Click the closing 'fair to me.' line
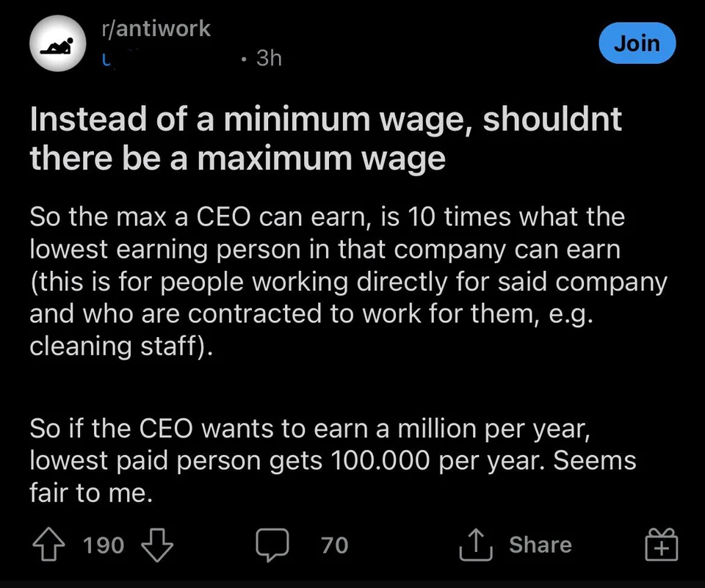 91,493
